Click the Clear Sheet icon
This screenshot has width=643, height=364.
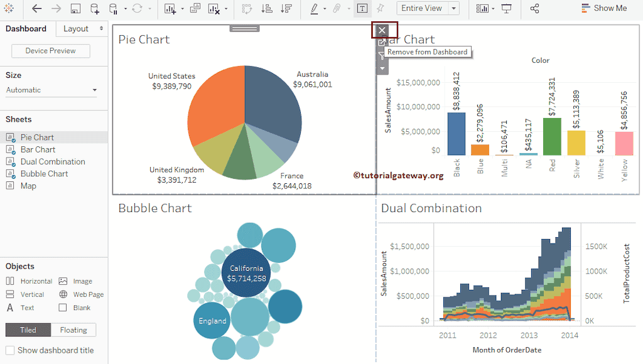coord(213,8)
